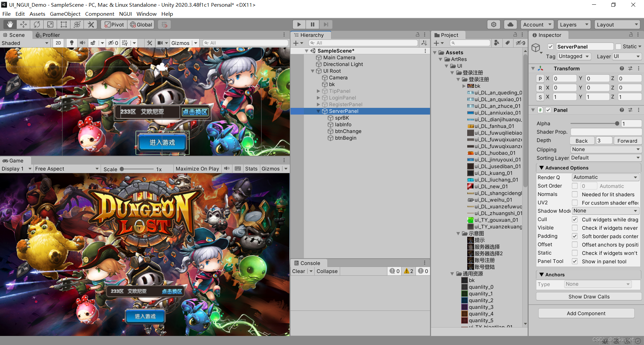The height and width of the screenshot is (345, 644).
Task: Toggle Show in panel tool checkbox
Action: click(575, 261)
